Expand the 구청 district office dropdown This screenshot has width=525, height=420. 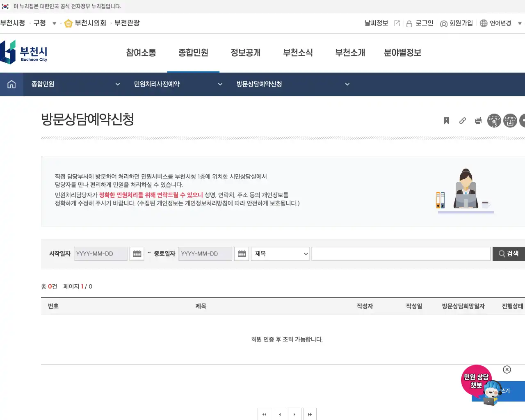pyautogui.click(x=54, y=23)
